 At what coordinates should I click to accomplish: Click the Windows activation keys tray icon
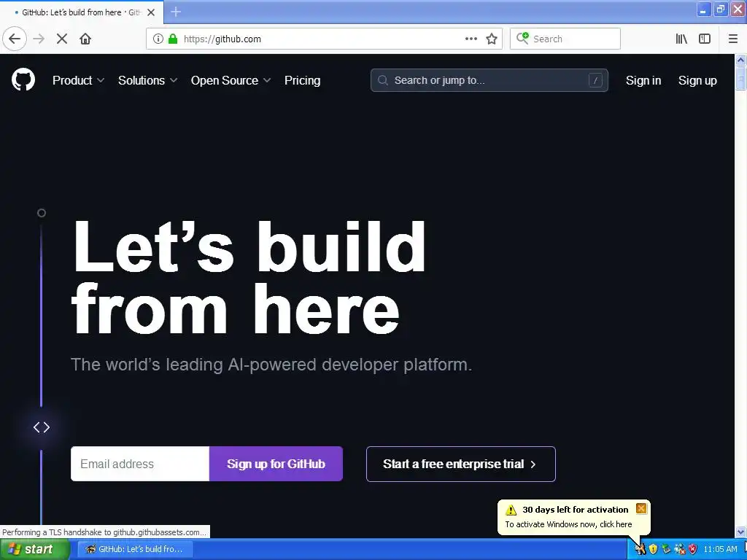[x=640, y=550]
